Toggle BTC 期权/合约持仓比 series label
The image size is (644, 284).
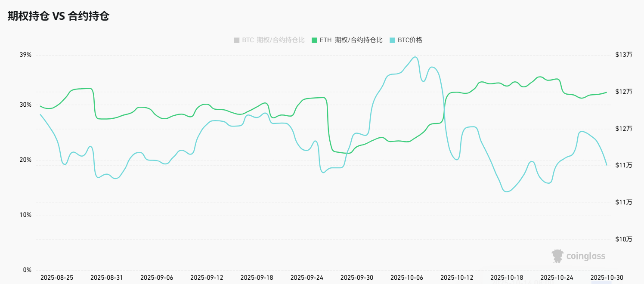click(x=273, y=40)
